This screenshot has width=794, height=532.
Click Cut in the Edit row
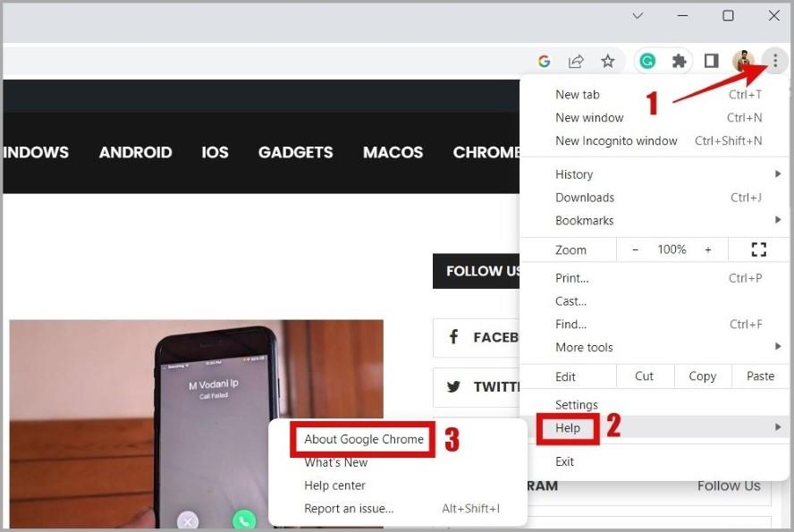pyautogui.click(x=644, y=376)
